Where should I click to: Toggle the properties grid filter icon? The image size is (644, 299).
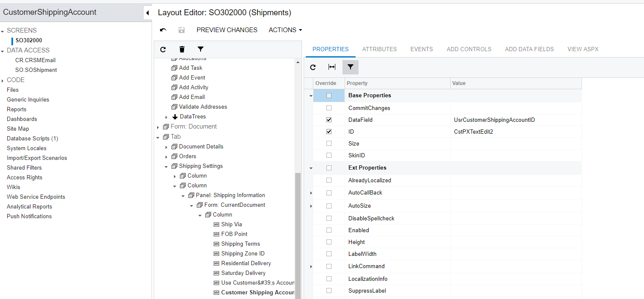pyautogui.click(x=350, y=67)
